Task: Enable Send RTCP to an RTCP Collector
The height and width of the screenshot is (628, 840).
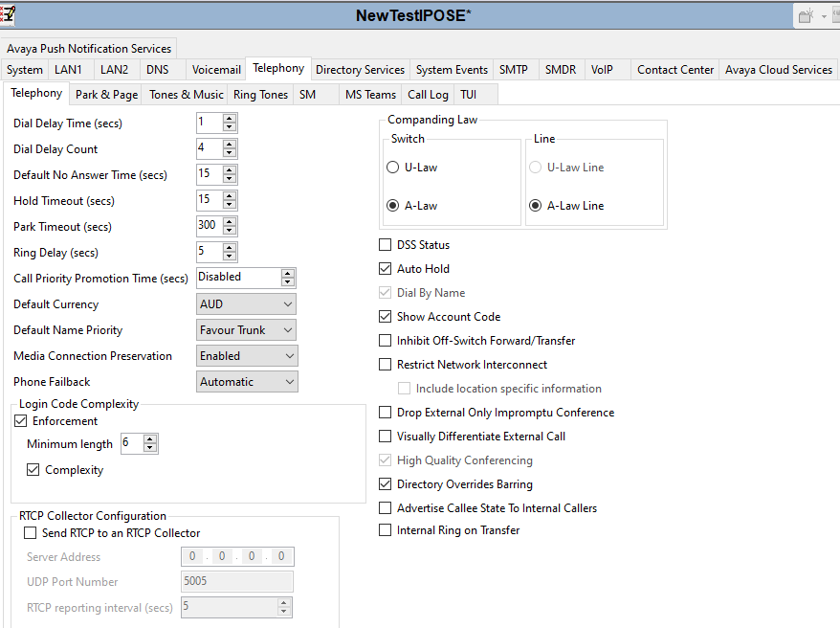Action: (x=31, y=533)
